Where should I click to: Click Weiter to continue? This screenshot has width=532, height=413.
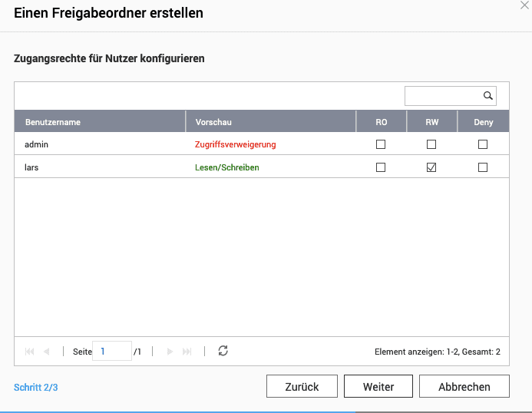click(x=378, y=387)
